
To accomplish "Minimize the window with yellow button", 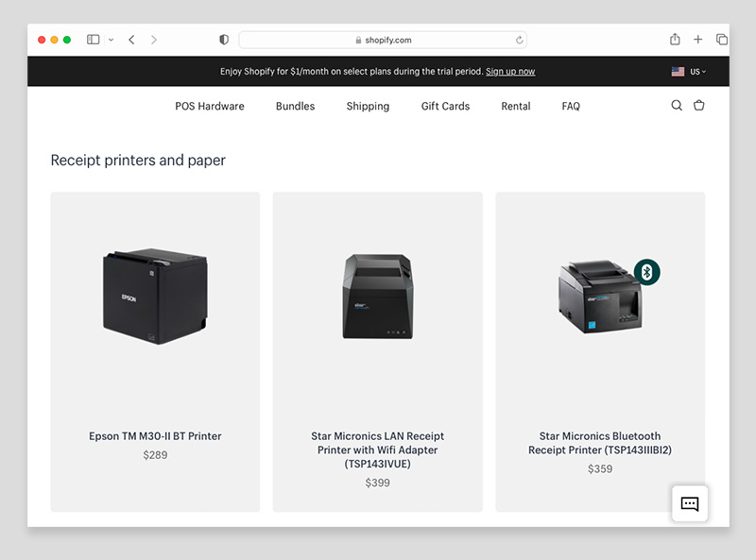I will pyautogui.click(x=55, y=40).
